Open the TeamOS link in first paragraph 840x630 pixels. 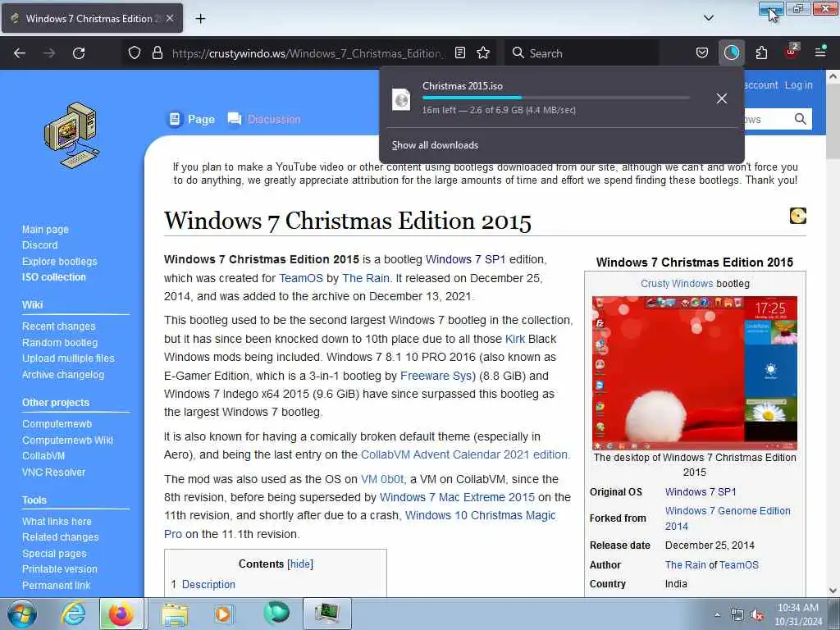(301, 278)
